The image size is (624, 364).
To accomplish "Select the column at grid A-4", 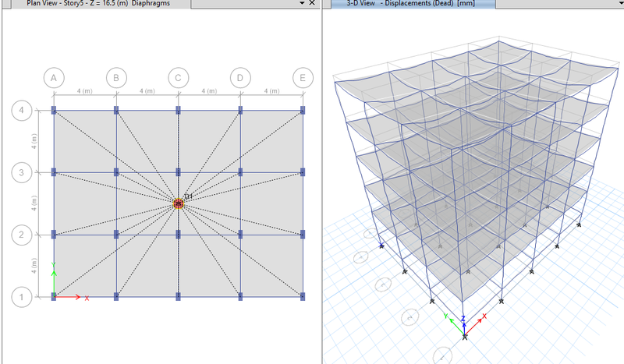I will tap(54, 110).
